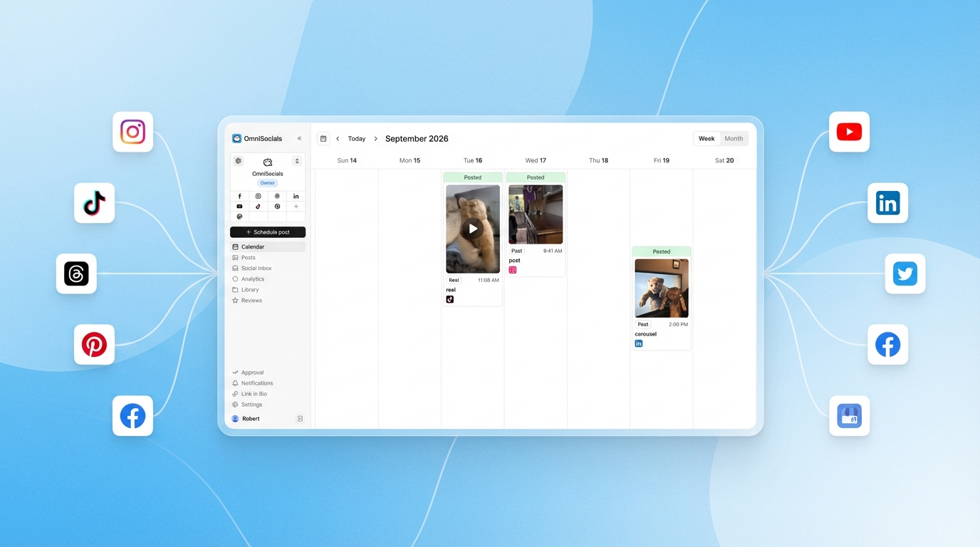Keep Week view enabled
The height and width of the screenshot is (547, 980).
click(706, 138)
